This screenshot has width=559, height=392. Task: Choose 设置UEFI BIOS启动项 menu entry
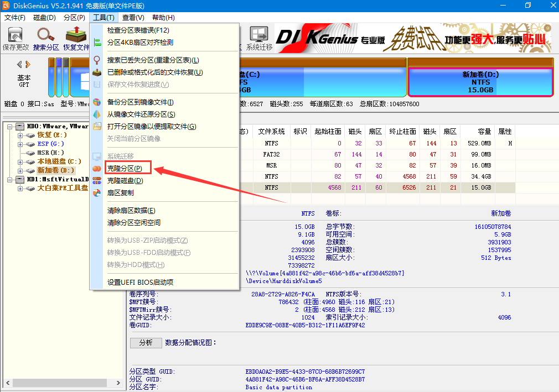140,283
